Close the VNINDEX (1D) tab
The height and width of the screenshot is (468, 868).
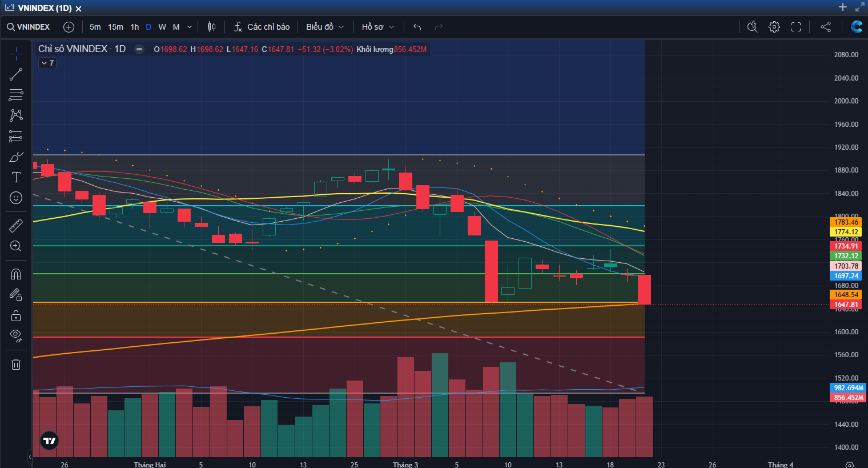79,9
